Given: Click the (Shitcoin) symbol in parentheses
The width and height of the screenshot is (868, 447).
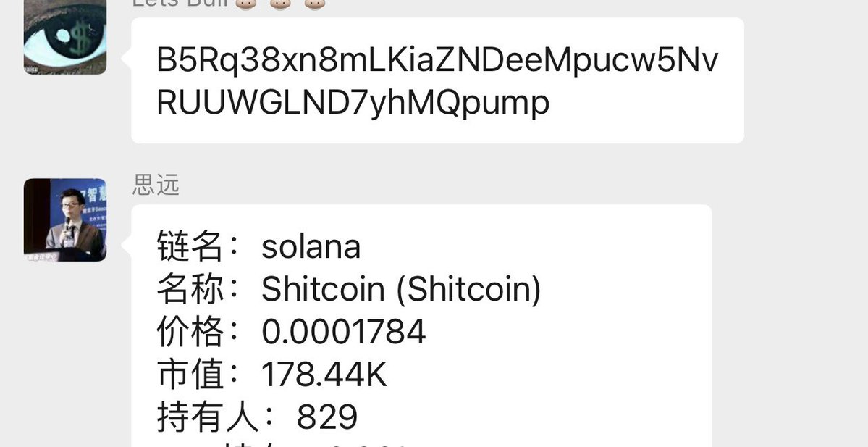Looking at the screenshot, I should click(x=469, y=290).
